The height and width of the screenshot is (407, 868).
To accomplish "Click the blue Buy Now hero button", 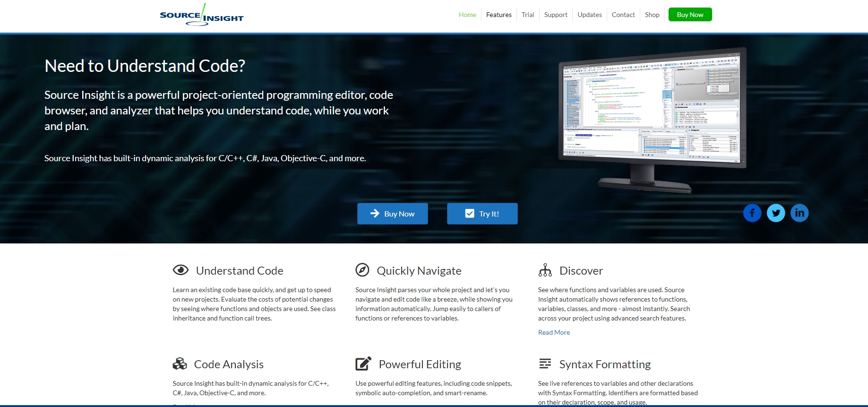I will point(393,214).
